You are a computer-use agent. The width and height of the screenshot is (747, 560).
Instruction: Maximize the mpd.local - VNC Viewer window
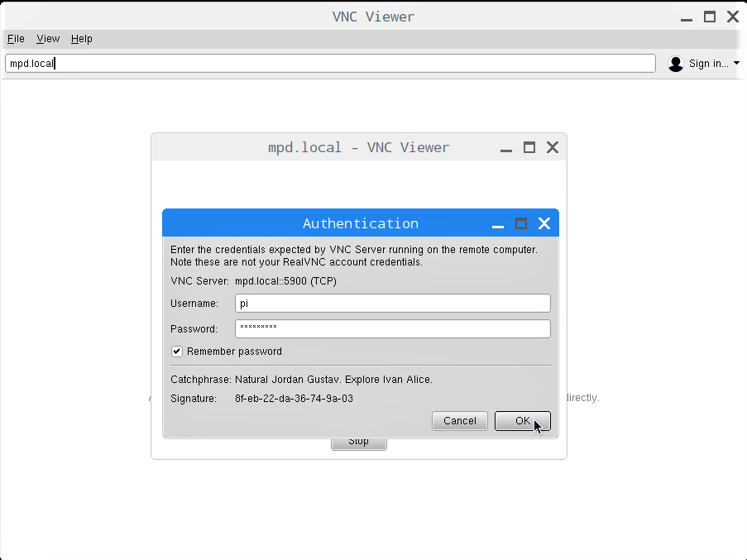coord(529,147)
